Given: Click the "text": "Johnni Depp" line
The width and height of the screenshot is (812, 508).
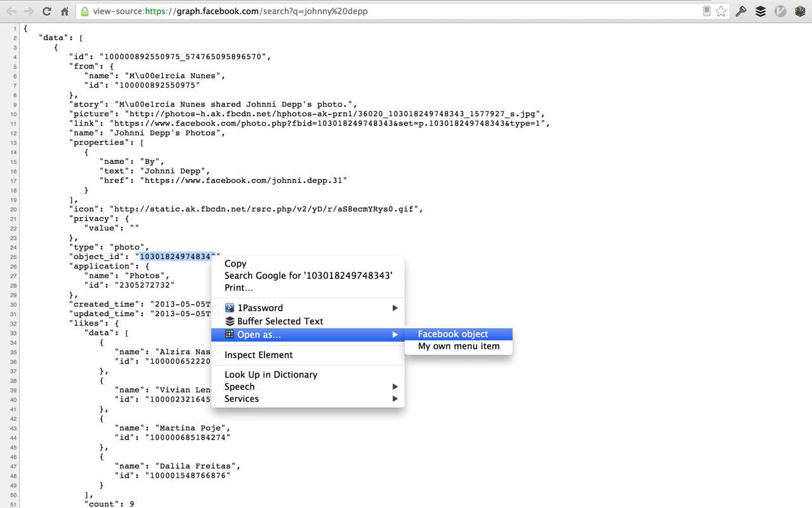Looking at the screenshot, I should click(155, 171).
